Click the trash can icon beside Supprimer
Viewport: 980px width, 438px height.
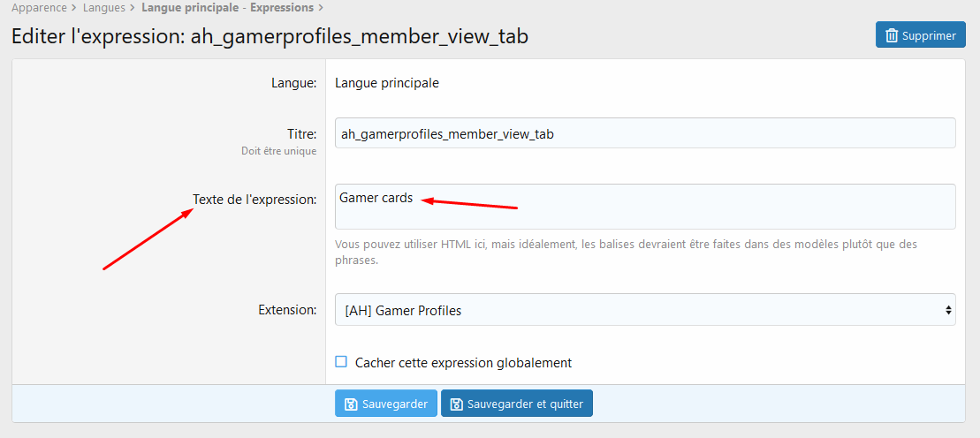coord(892,35)
